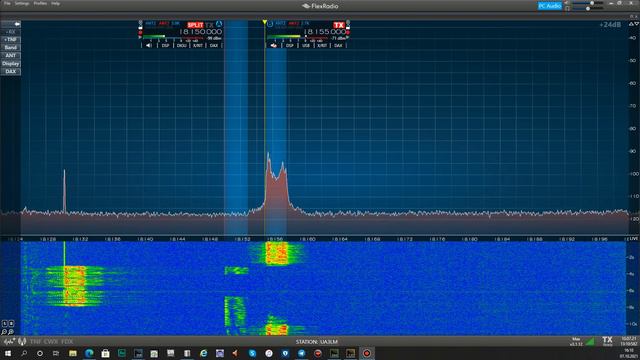Image resolution: width=640 pixels, height=360 pixels.
Task: Open slice B USB mode selector
Action: click(306, 45)
